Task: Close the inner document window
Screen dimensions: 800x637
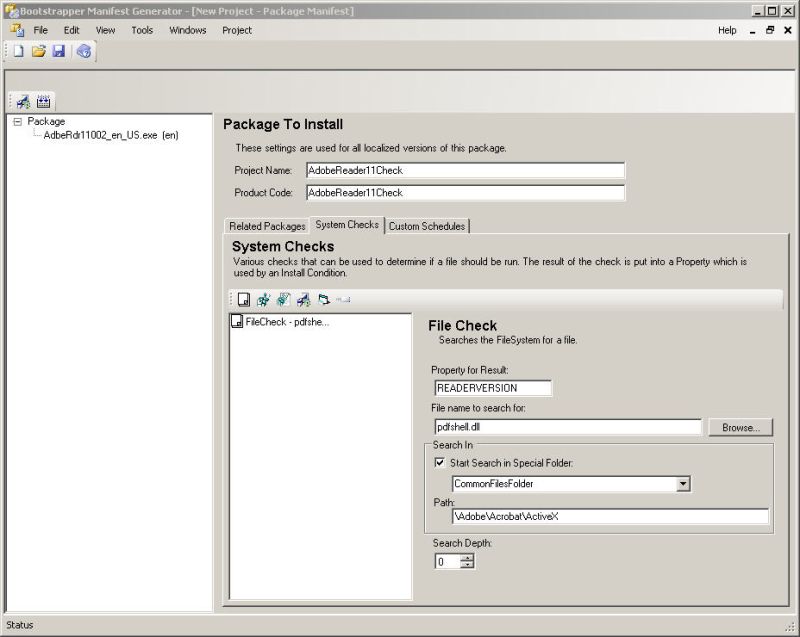Action: (788, 30)
